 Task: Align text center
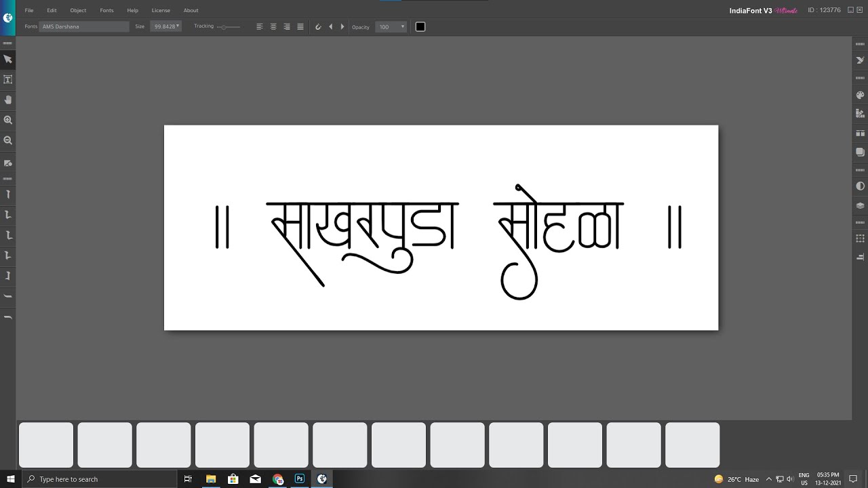(273, 26)
